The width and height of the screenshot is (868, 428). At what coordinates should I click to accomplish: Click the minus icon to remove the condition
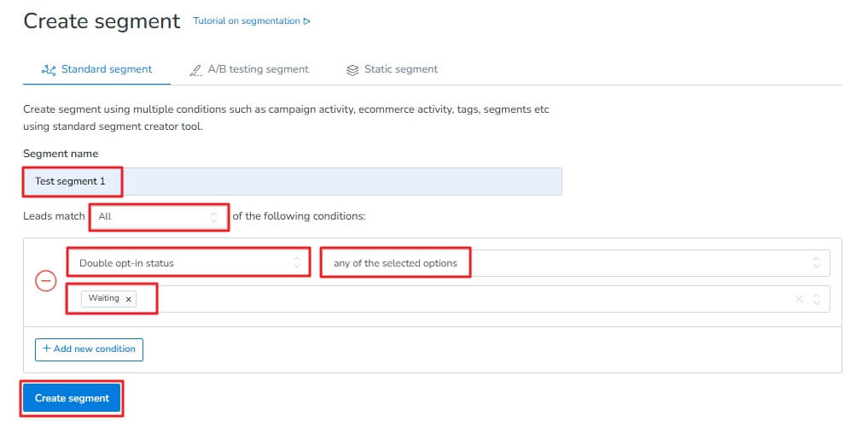point(45,281)
